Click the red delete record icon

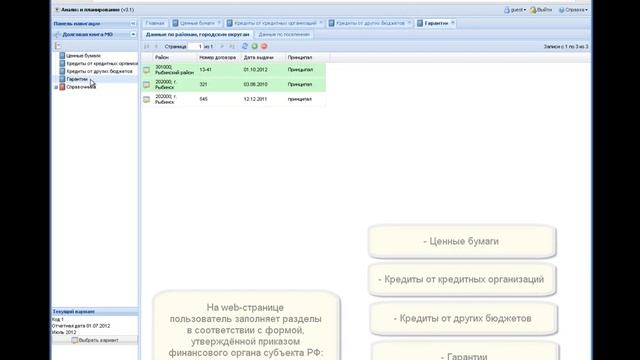[264, 46]
